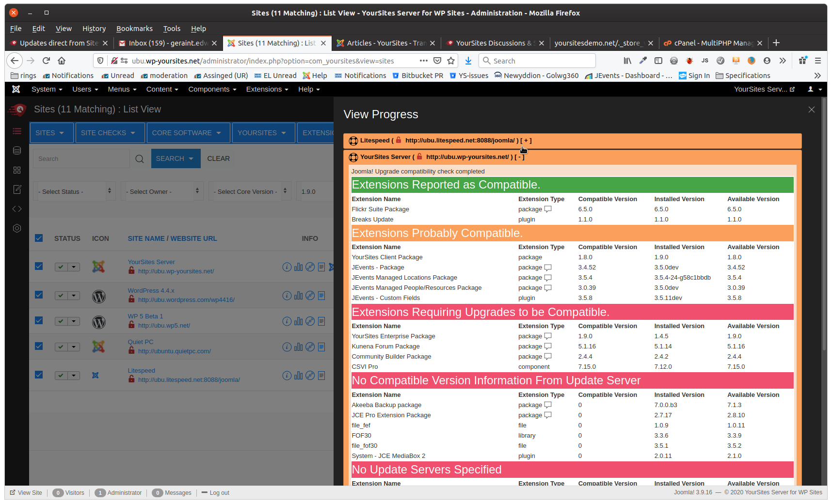Viewport: 832px width, 504px height.
Task: Open user account icon in admin bar
Action: coord(815,89)
